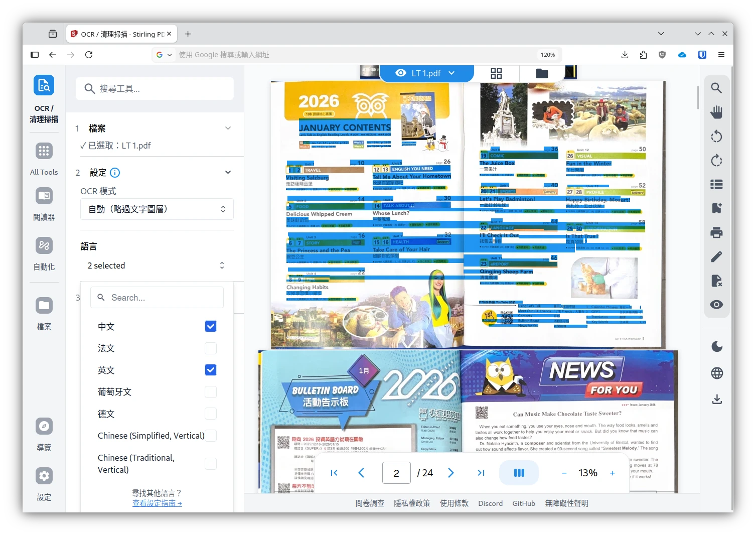Open the print icon in right toolbar
The height and width of the screenshot is (535, 756).
[x=716, y=232]
